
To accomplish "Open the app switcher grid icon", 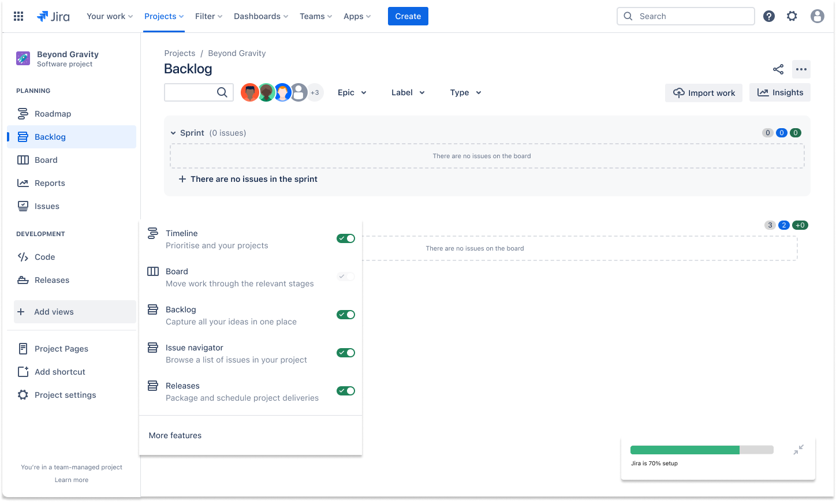I will click(x=18, y=16).
